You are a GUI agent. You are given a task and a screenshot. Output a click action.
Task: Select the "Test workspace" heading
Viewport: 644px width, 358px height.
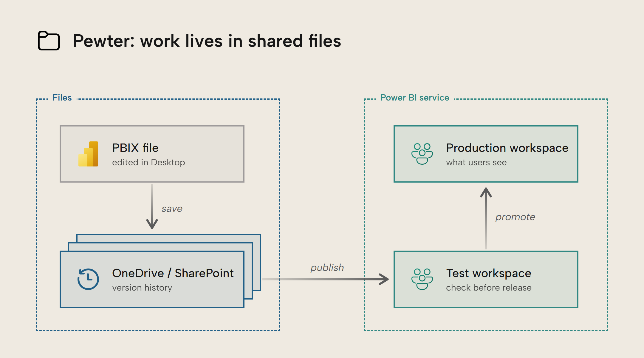point(489,273)
